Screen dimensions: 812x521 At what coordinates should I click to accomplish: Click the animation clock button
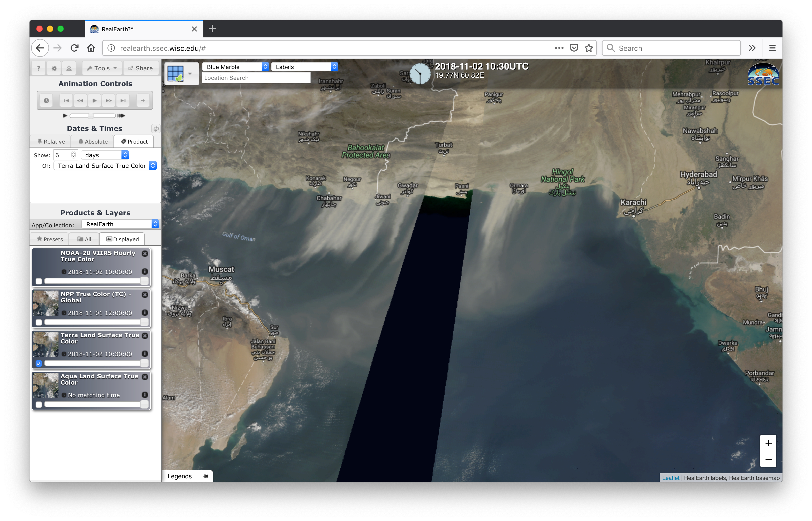[x=46, y=100]
